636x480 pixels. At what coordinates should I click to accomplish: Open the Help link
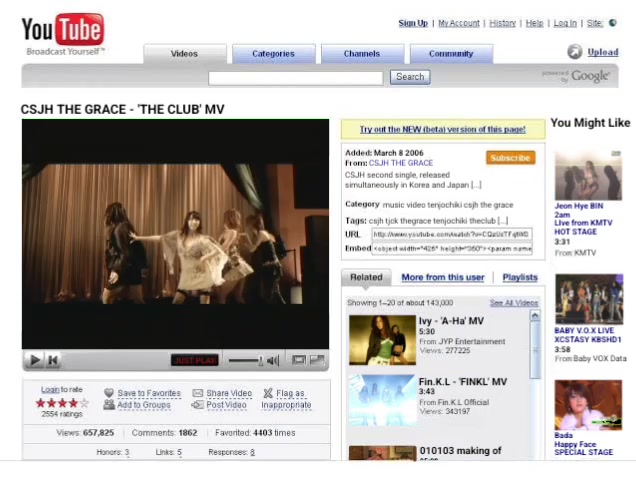tap(535, 23)
